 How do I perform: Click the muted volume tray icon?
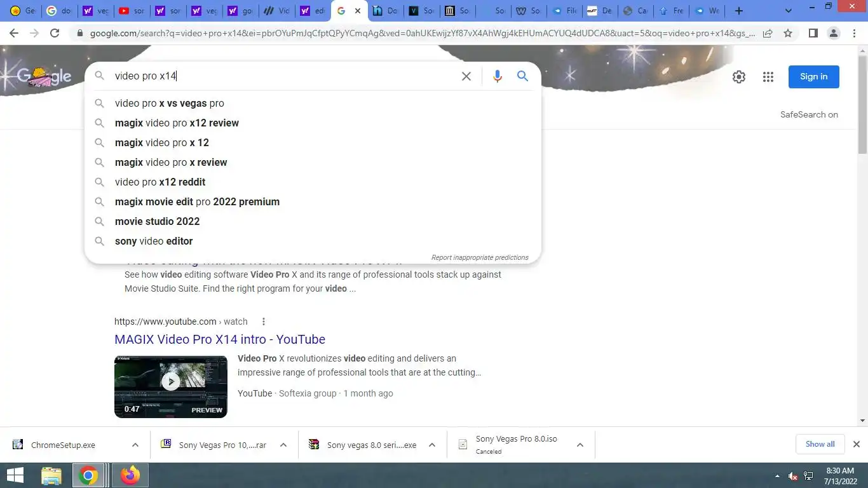[x=792, y=476]
